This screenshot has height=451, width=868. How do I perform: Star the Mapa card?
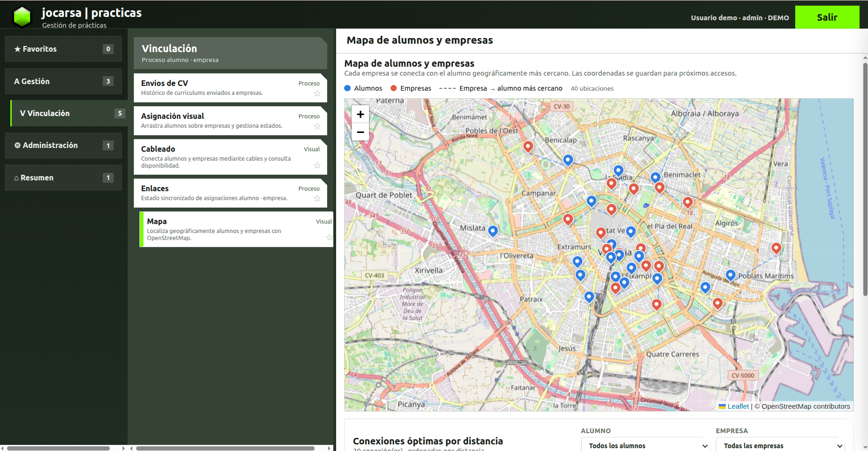[x=329, y=238]
